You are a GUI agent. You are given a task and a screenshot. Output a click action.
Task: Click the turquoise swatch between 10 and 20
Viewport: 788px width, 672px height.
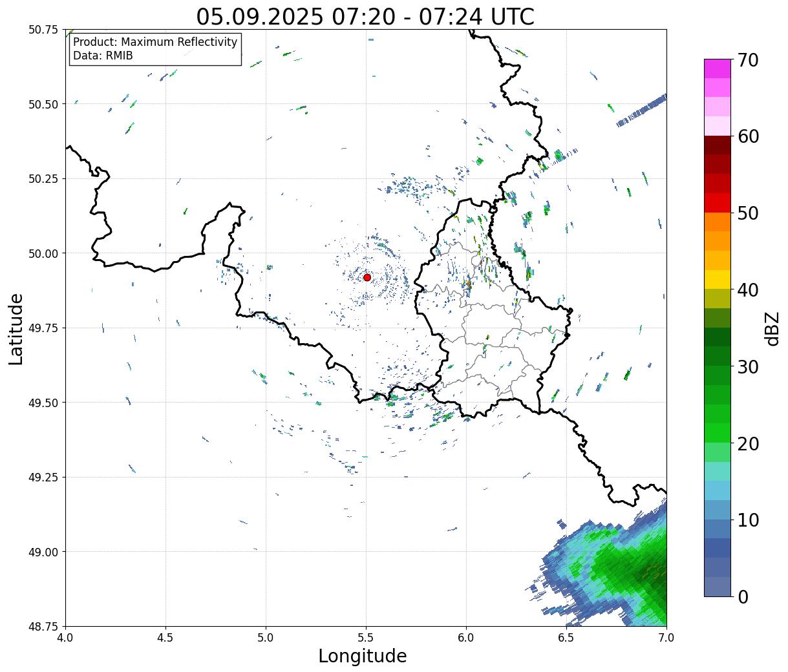click(x=718, y=471)
